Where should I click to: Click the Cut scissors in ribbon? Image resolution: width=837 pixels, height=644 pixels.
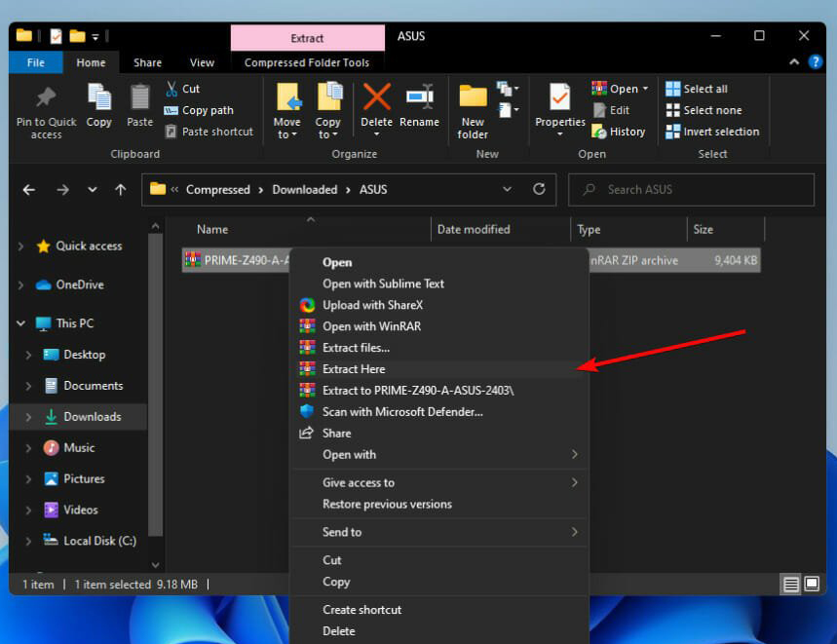pos(171,89)
